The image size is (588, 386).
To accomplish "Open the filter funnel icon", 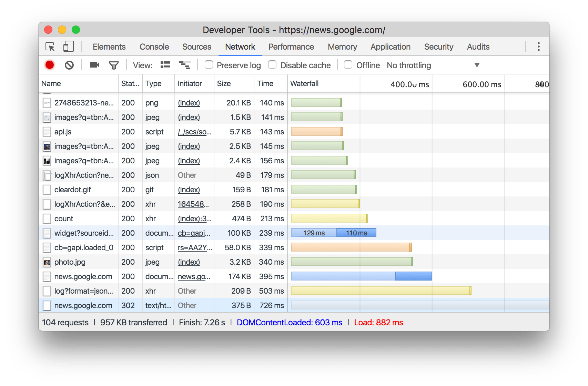I will (x=113, y=65).
